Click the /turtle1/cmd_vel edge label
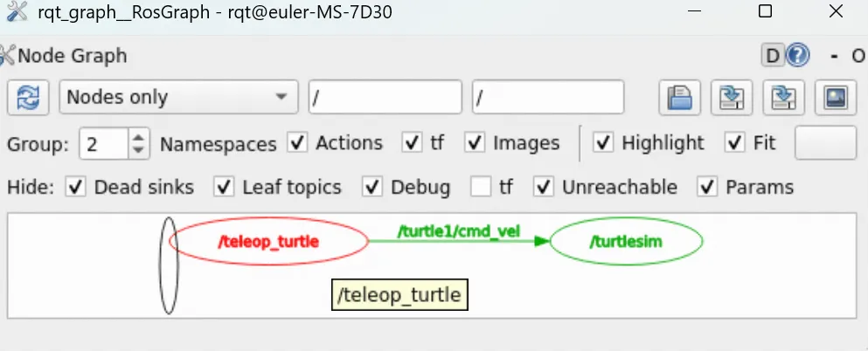 click(x=459, y=231)
